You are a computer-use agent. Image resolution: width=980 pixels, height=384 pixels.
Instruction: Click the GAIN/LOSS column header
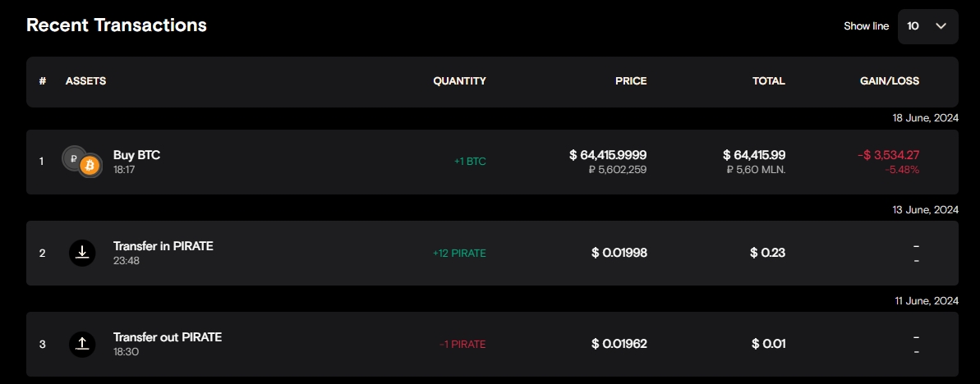tap(890, 81)
